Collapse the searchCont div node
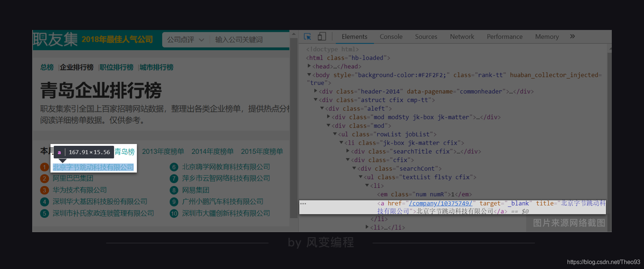 pyautogui.click(x=355, y=168)
